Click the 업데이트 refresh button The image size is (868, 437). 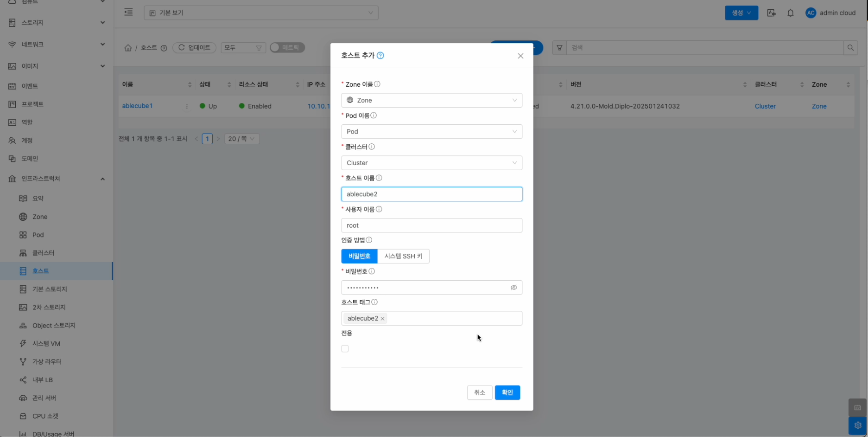click(x=194, y=48)
